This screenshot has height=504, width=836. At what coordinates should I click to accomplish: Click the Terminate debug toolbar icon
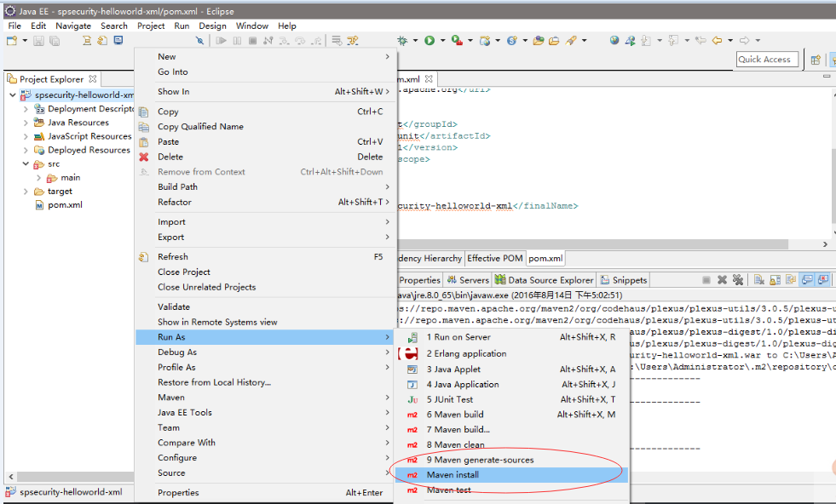(253, 41)
